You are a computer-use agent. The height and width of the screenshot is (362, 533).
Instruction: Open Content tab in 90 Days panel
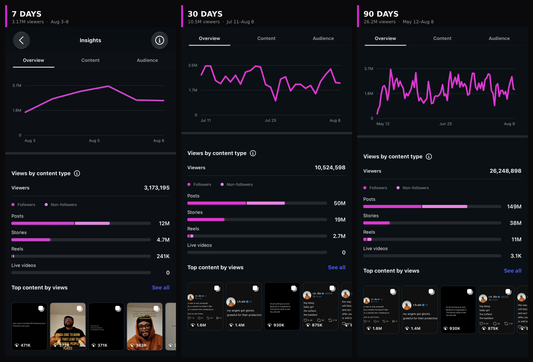click(442, 38)
